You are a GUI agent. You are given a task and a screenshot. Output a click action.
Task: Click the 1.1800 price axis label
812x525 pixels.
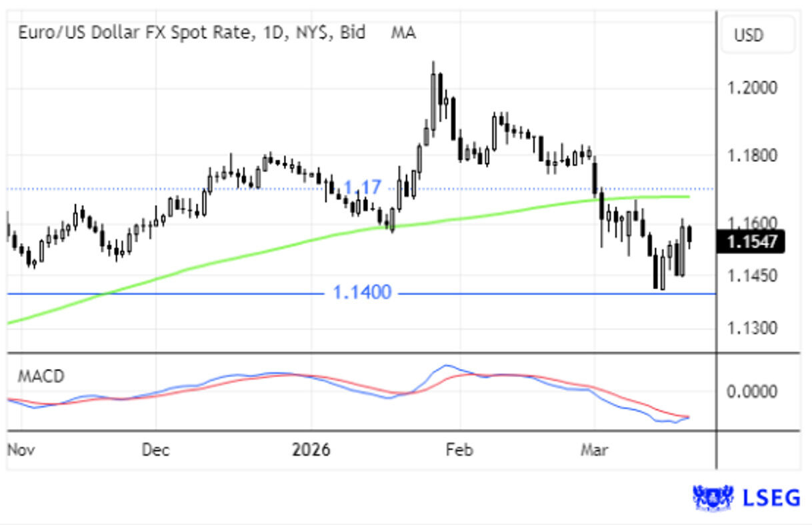pos(752,156)
